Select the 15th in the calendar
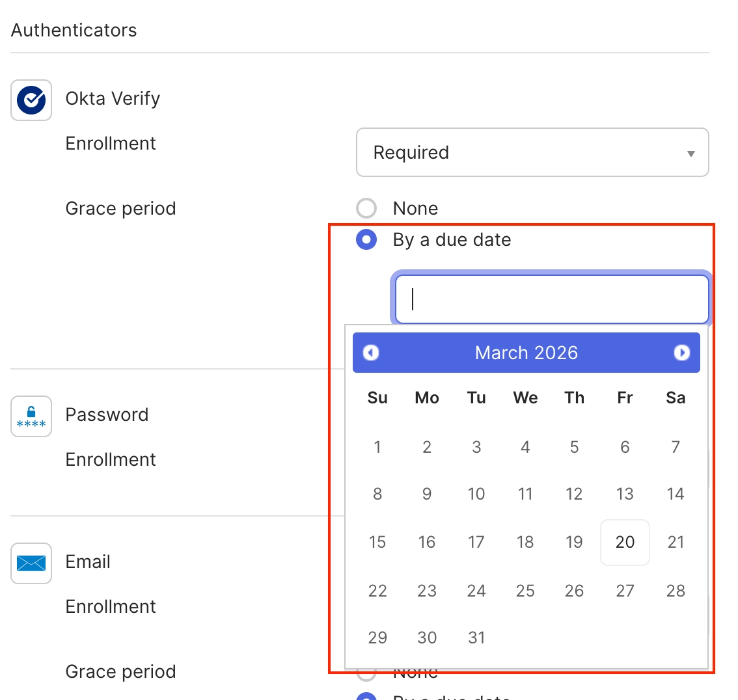The height and width of the screenshot is (700, 738). [377, 542]
